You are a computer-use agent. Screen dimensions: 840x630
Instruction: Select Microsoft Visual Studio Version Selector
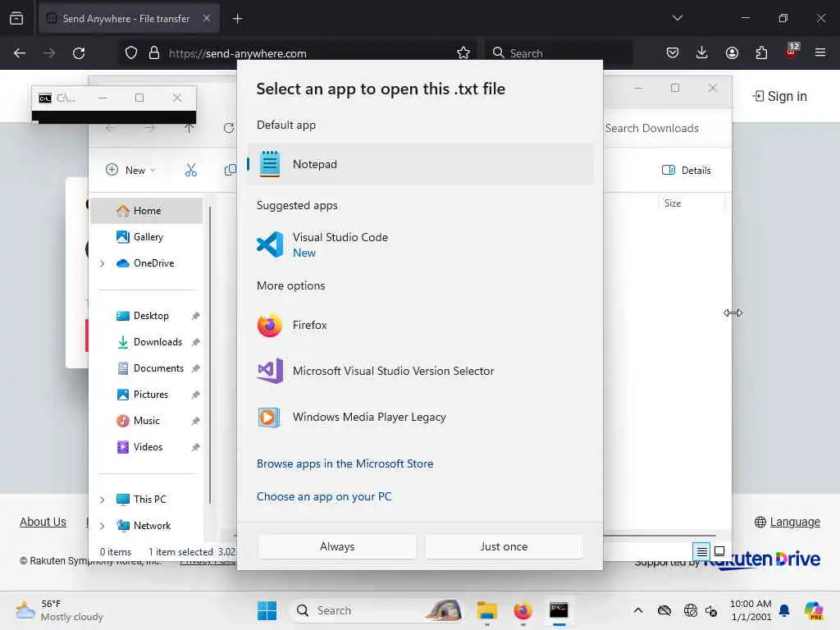click(x=420, y=371)
